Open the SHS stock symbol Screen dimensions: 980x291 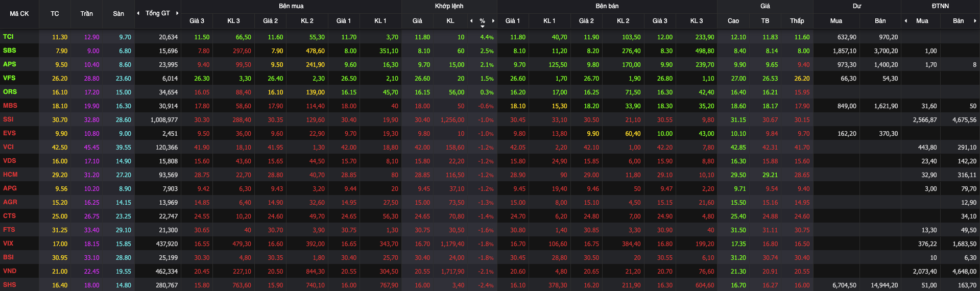[9, 285]
